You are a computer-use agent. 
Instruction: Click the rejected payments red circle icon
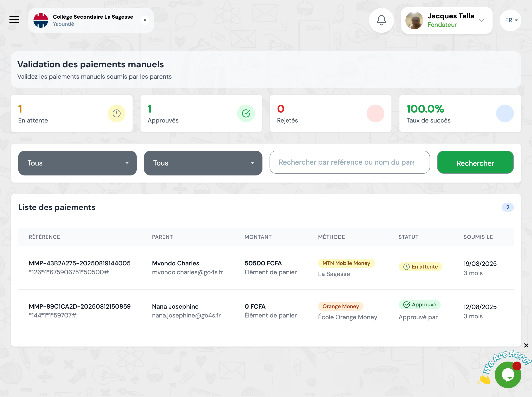point(375,113)
